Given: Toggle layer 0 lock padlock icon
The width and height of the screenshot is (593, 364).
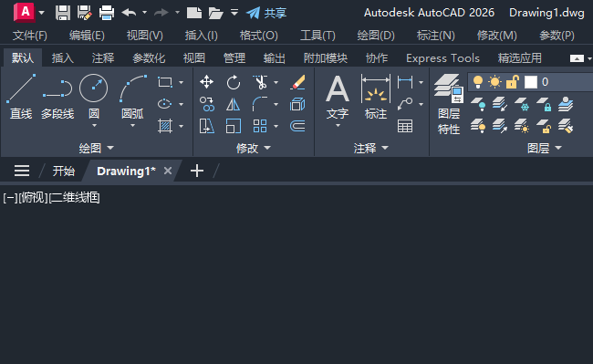Looking at the screenshot, I should click(x=512, y=81).
